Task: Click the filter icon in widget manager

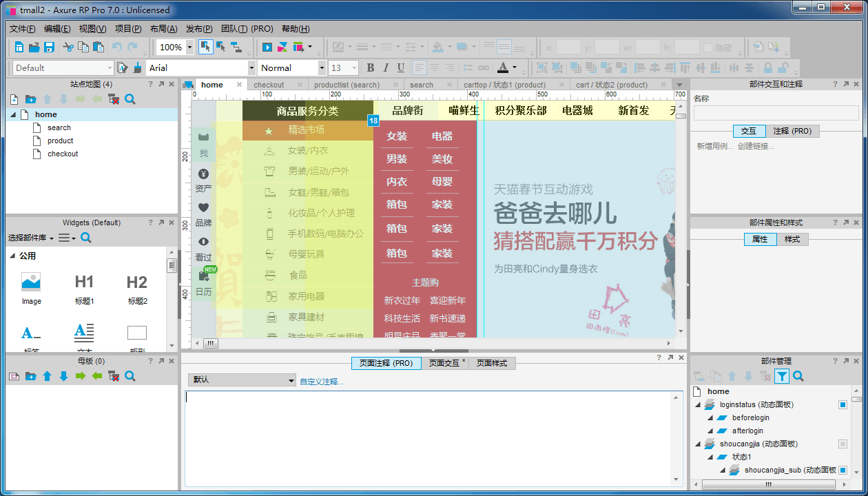Action: tap(782, 376)
